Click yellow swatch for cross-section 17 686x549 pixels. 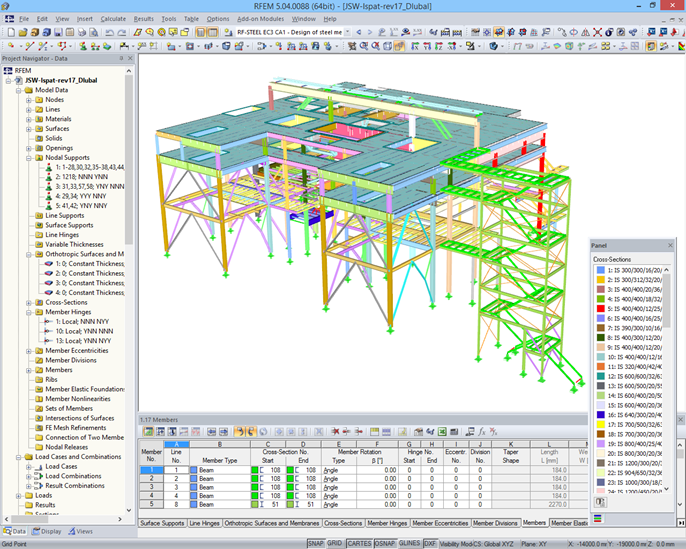click(x=601, y=424)
